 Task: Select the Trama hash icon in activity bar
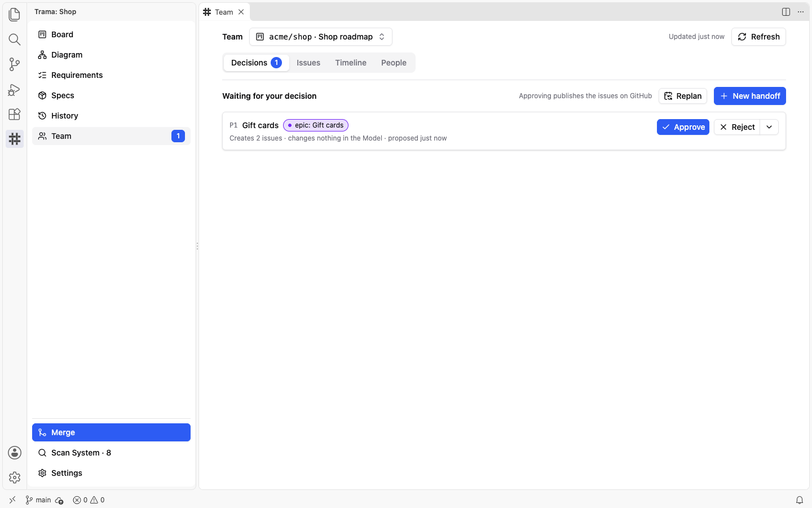[x=15, y=139]
